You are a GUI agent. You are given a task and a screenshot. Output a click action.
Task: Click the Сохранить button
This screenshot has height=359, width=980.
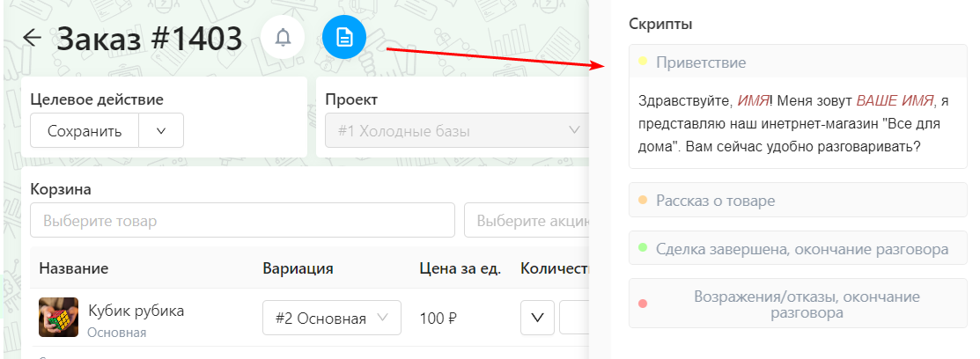(x=85, y=130)
